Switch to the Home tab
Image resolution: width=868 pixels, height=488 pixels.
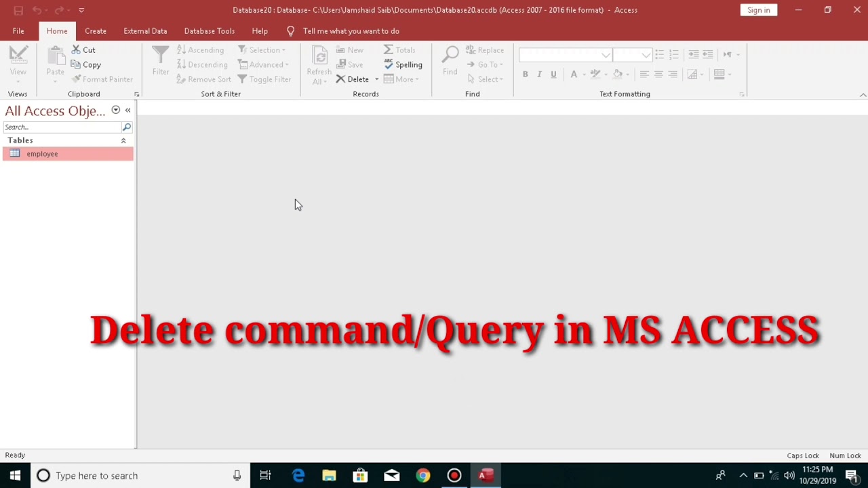coord(57,31)
